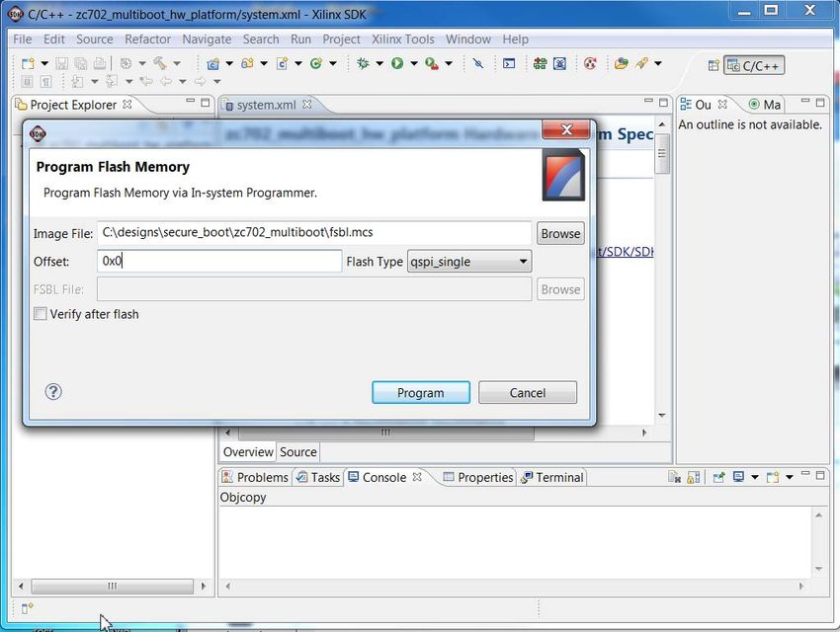Click the New class green icon
The height and width of the screenshot is (632, 840).
(316, 63)
